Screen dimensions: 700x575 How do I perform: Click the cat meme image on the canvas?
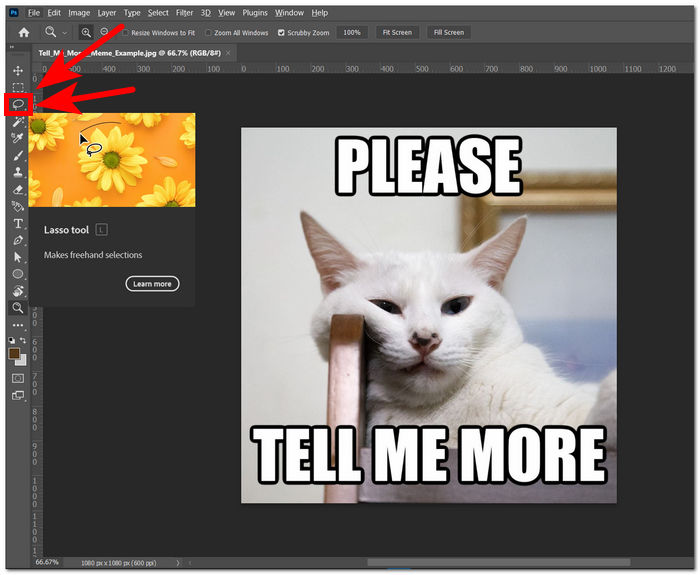pyautogui.click(x=429, y=315)
